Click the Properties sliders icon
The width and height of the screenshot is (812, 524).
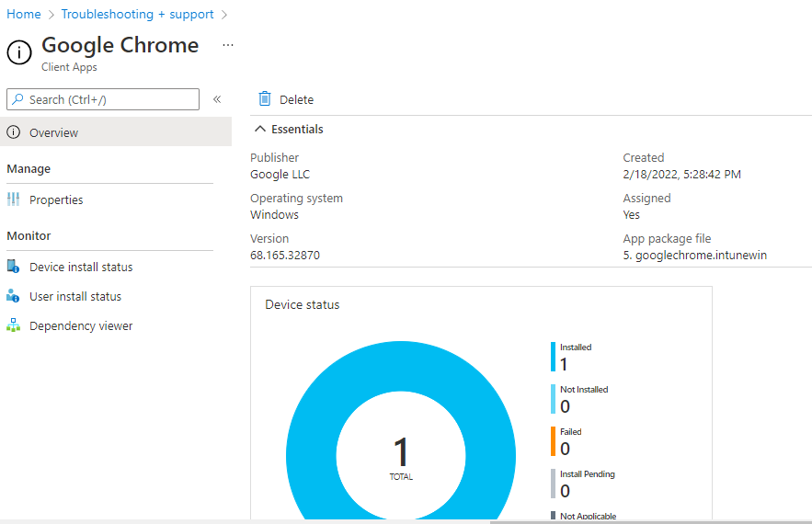[x=13, y=199]
